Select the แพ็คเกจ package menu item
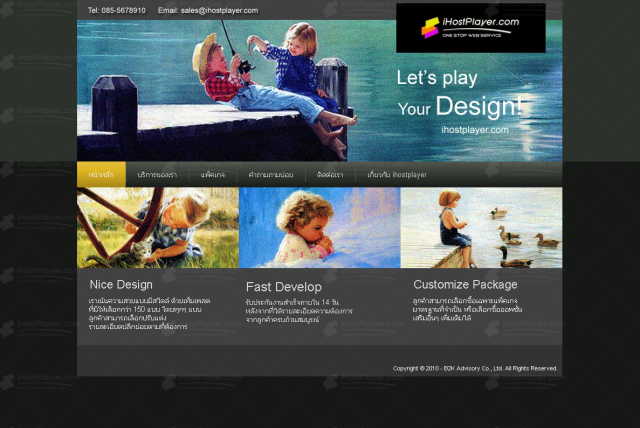Image resolution: width=640 pixels, height=428 pixels. [213, 175]
